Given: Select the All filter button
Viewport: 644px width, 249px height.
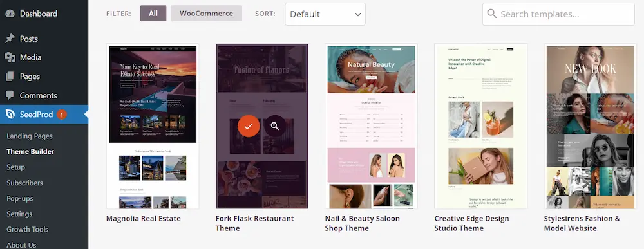Looking at the screenshot, I should [x=153, y=13].
